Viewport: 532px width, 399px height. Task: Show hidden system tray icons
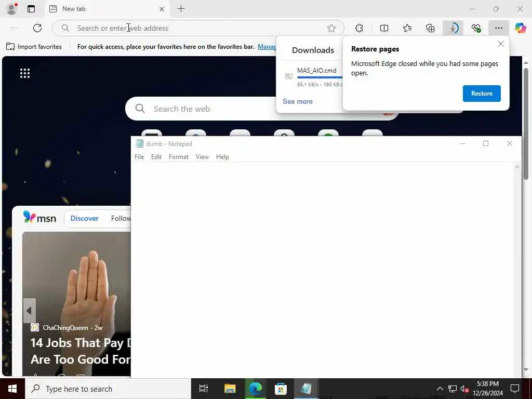pos(440,389)
